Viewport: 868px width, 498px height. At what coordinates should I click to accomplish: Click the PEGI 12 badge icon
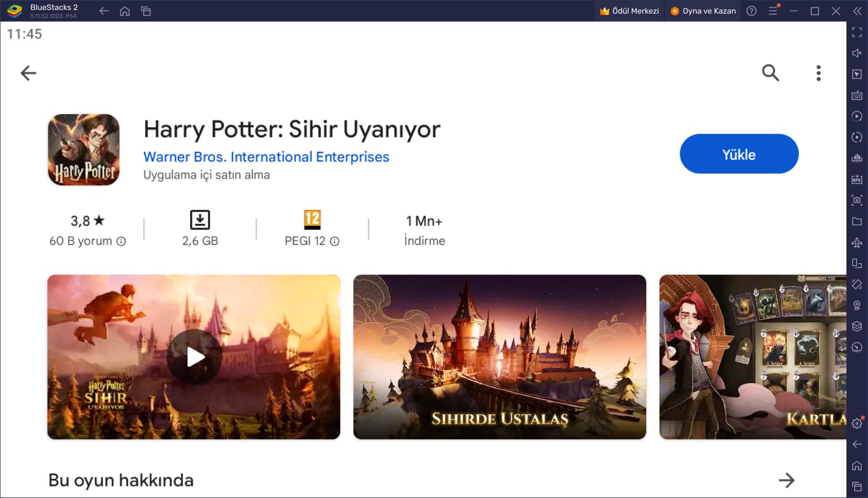tap(312, 220)
